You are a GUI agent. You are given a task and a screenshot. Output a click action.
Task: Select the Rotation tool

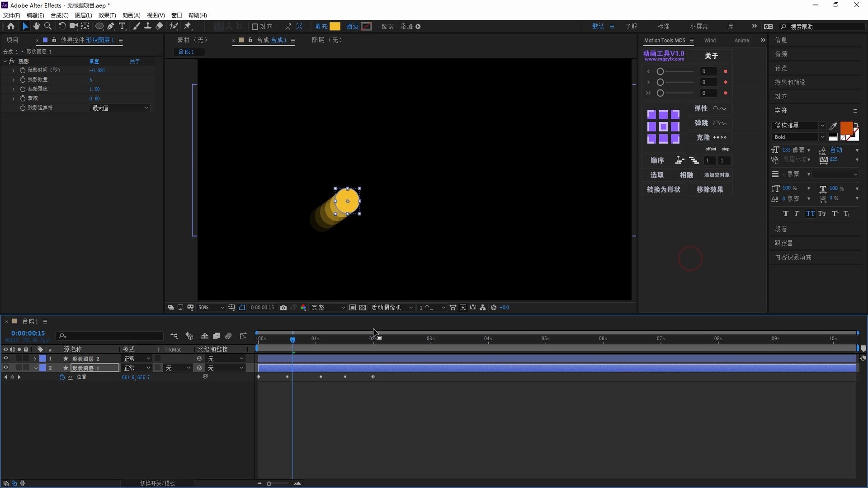click(62, 26)
